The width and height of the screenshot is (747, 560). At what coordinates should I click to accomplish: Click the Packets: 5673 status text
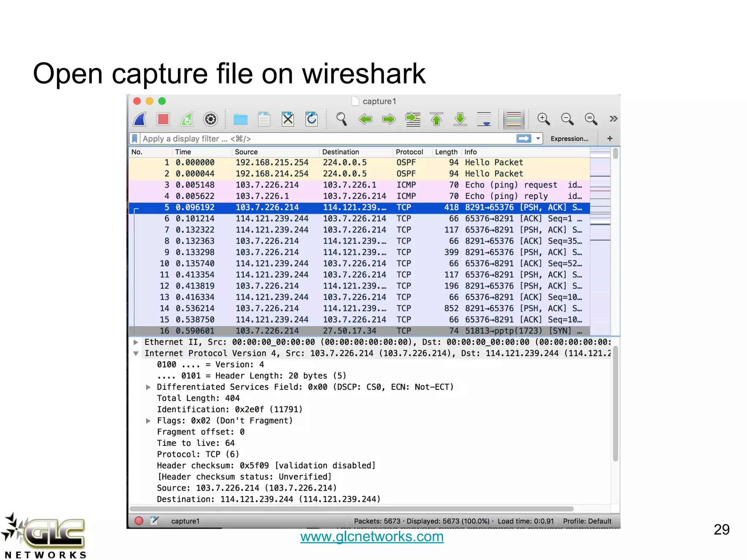point(377,521)
